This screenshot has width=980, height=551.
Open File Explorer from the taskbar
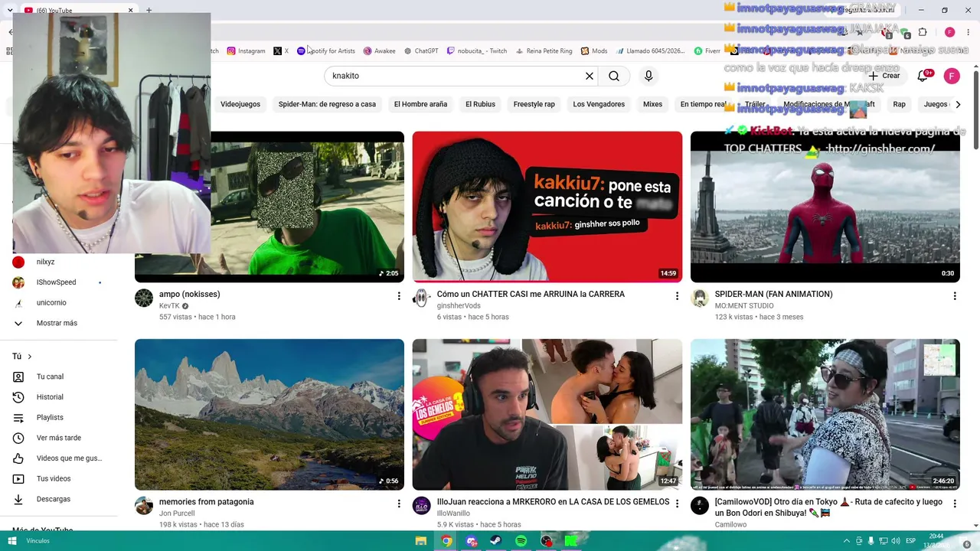click(x=421, y=541)
